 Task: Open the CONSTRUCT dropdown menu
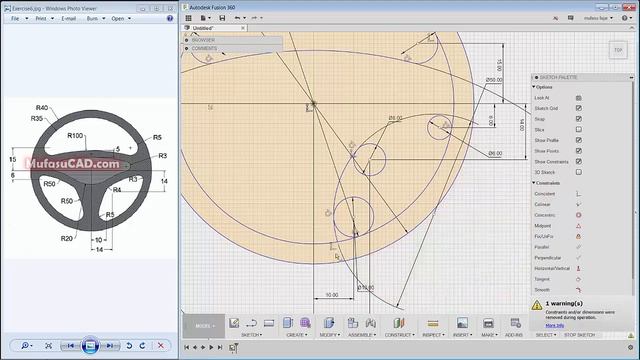(x=400, y=335)
